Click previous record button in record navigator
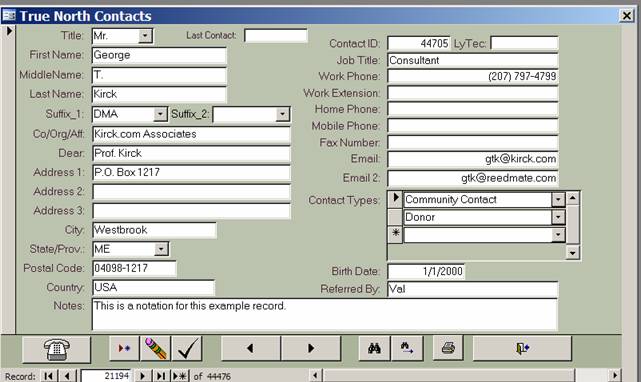Image resolution: width=641 pixels, height=382 pixels. tap(68, 376)
